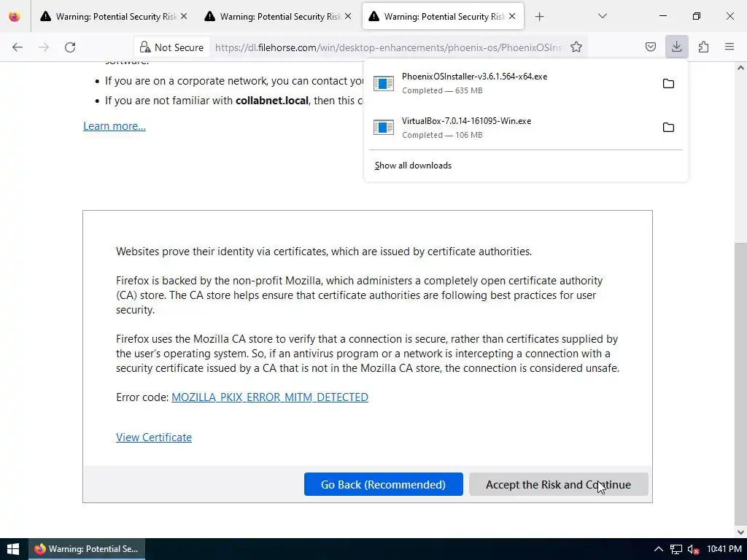
Task: Close the second warning tab
Action: click(348, 16)
